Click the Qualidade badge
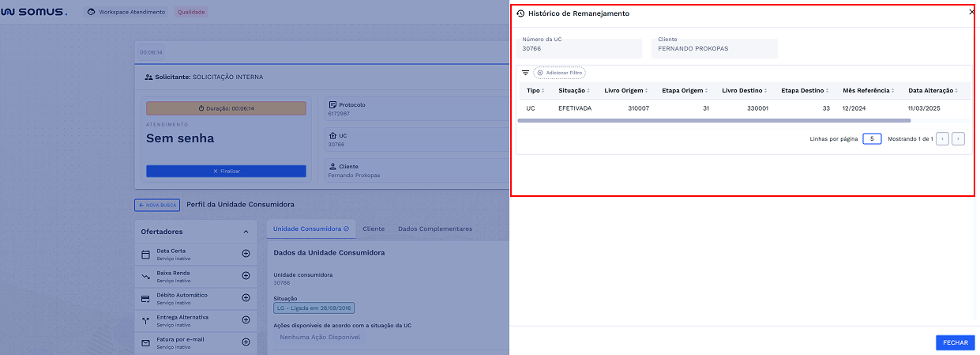 coord(191,12)
